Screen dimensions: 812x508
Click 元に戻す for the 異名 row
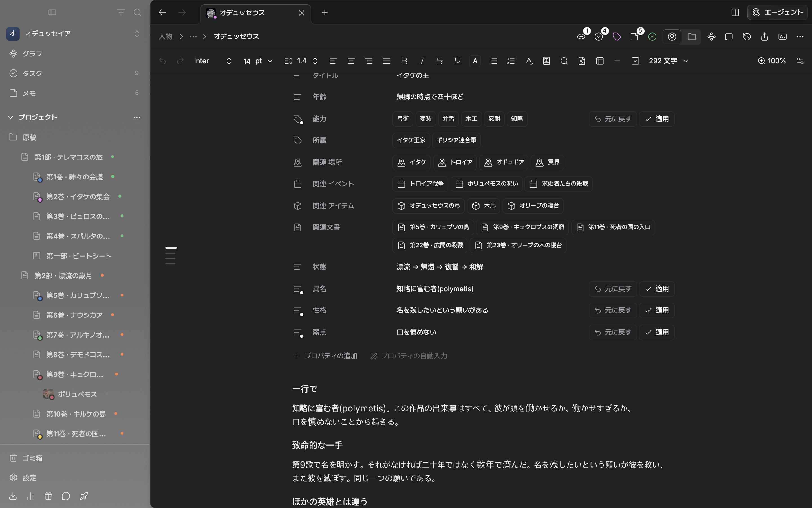[613, 289]
